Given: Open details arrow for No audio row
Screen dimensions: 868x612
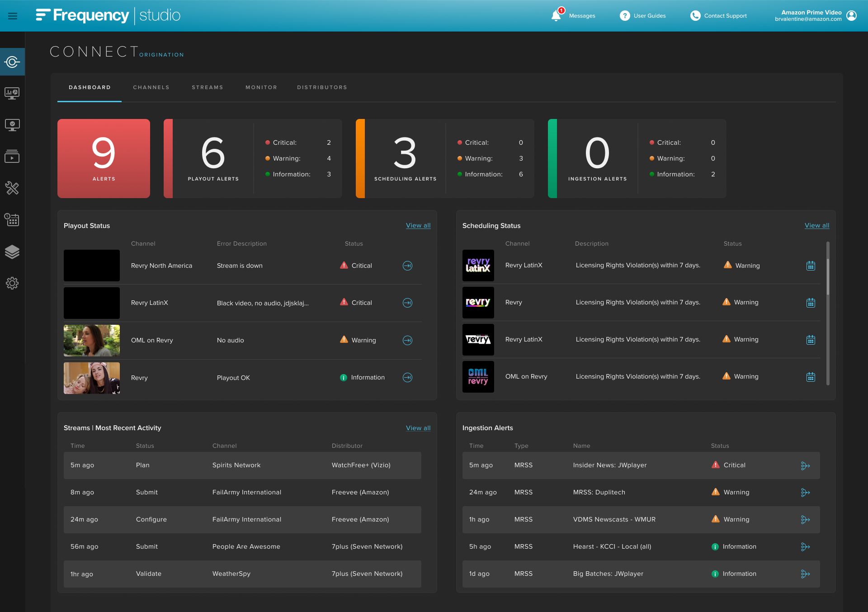Looking at the screenshot, I should click(x=407, y=340).
